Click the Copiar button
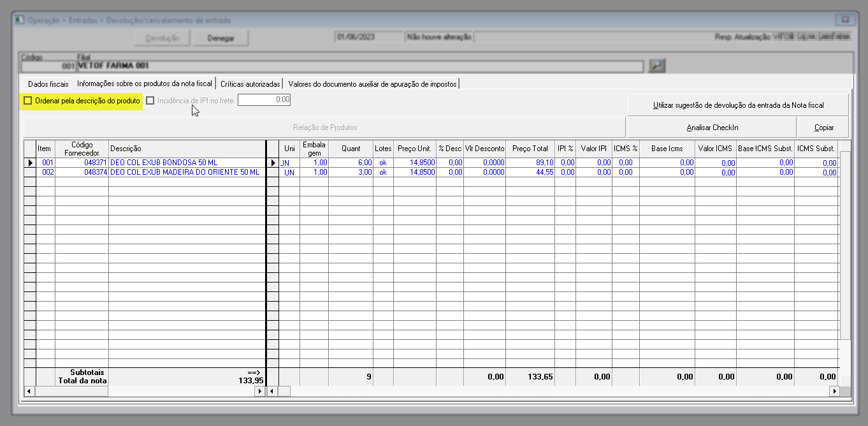The width and height of the screenshot is (868, 426). [823, 128]
